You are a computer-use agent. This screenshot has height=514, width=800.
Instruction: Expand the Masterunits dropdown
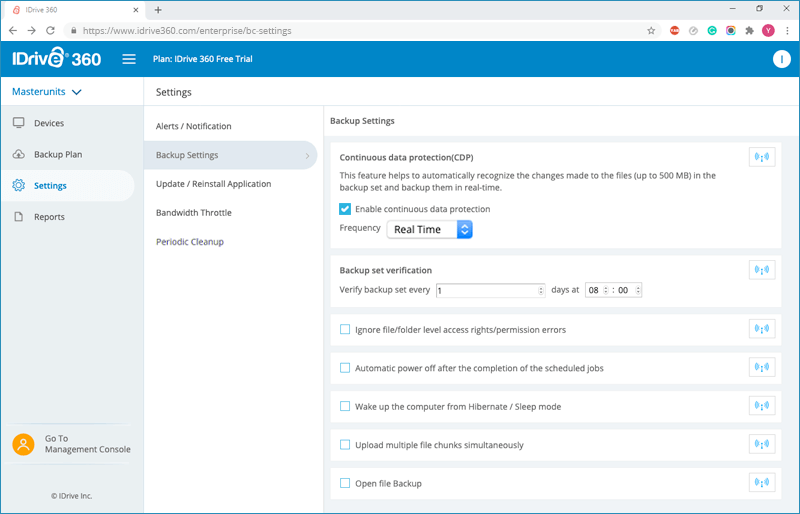pyautogui.click(x=46, y=92)
